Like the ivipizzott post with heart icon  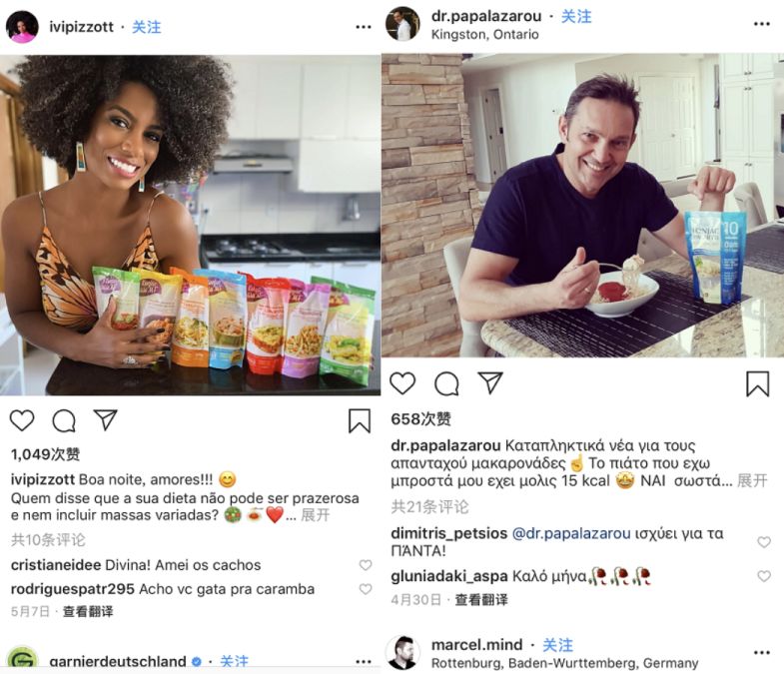tap(22, 420)
